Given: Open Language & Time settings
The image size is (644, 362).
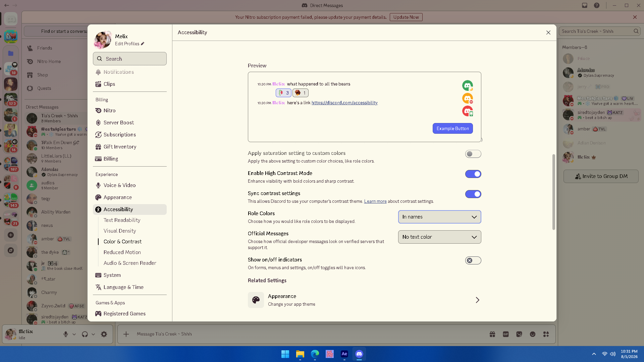Looking at the screenshot, I should click(x=129, y=287).
